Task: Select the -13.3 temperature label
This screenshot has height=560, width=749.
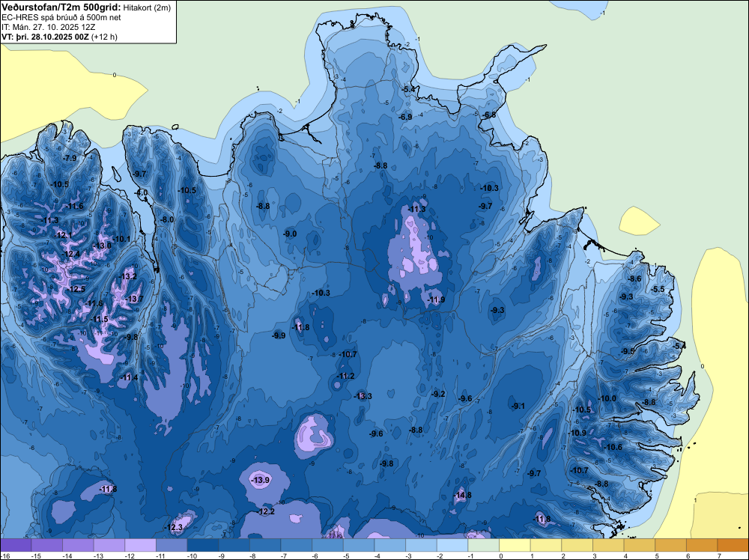Action: pos(363,396)
